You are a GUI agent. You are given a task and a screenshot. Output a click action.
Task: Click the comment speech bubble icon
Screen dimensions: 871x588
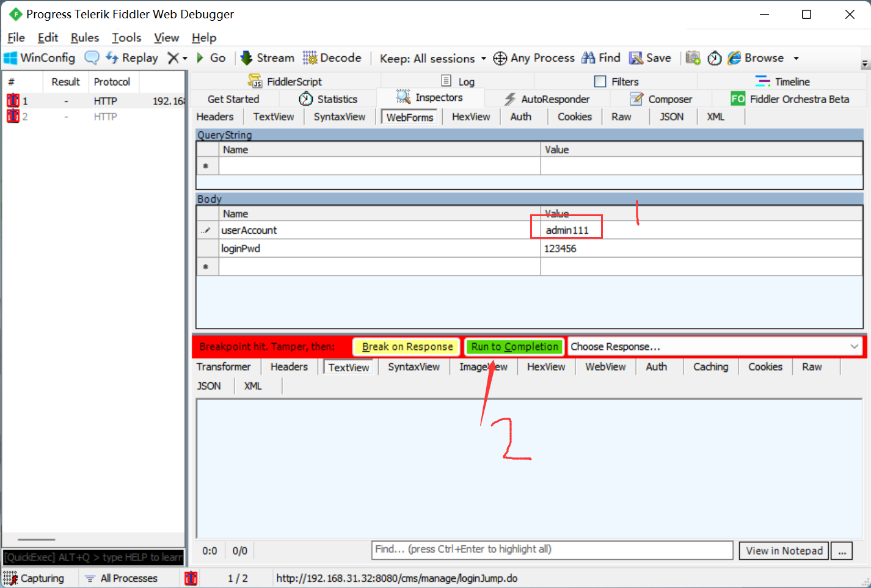92,58
